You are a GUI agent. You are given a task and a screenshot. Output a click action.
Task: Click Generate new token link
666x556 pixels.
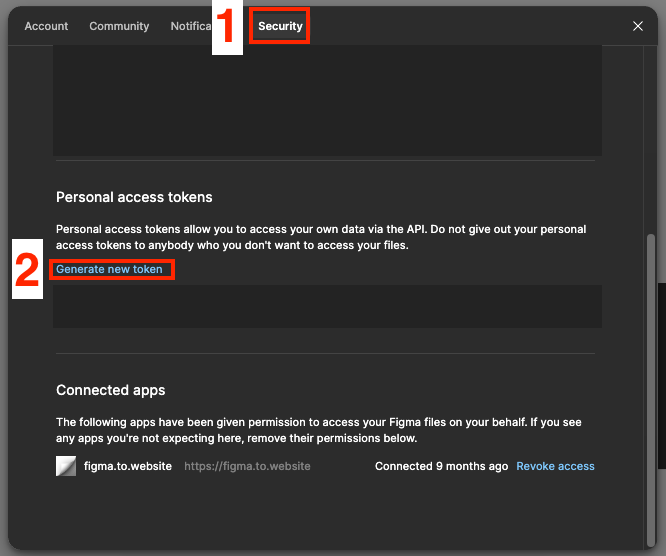coord(109,269)
